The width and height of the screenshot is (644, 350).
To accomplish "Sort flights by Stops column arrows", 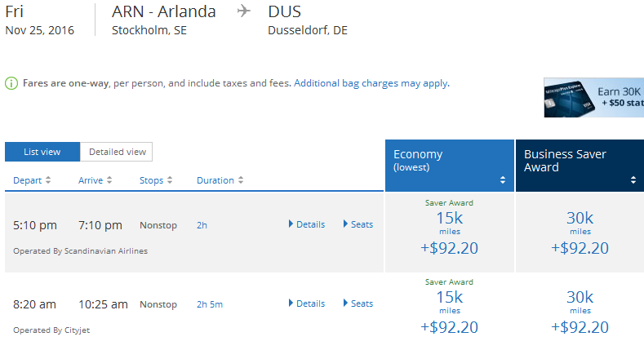I will [x=169, y=180].
